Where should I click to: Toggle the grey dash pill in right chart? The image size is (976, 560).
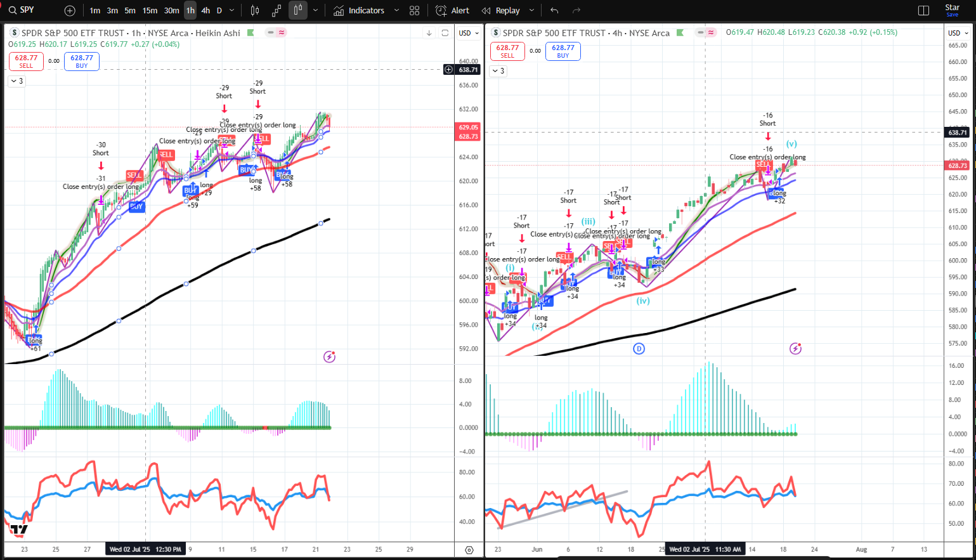pos(700,32)
